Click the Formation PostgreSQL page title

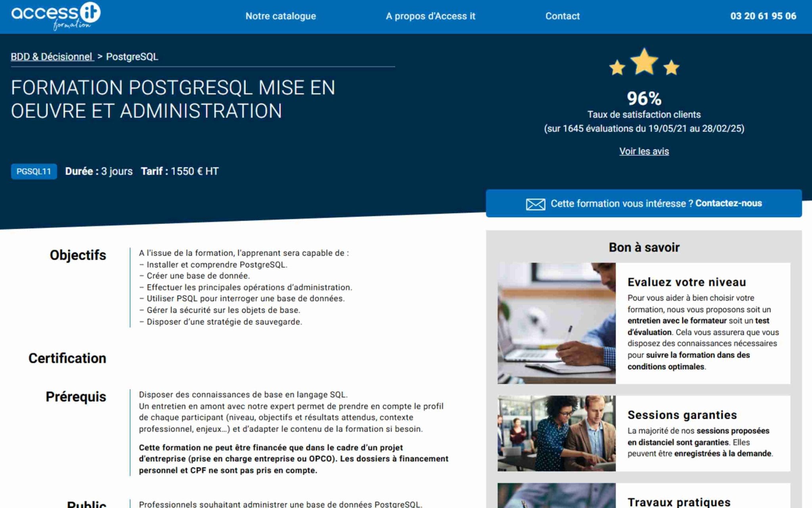(x=173, y=99)
